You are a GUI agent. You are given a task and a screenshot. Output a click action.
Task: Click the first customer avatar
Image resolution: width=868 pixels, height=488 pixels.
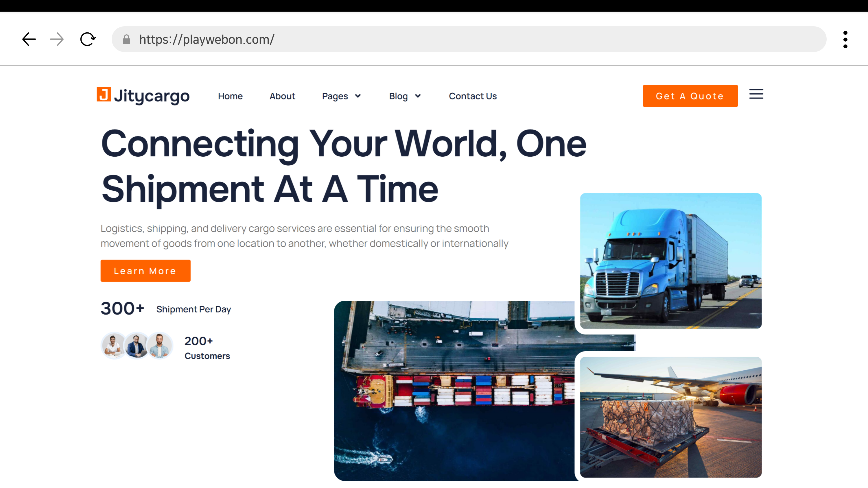tap(113, 345)
